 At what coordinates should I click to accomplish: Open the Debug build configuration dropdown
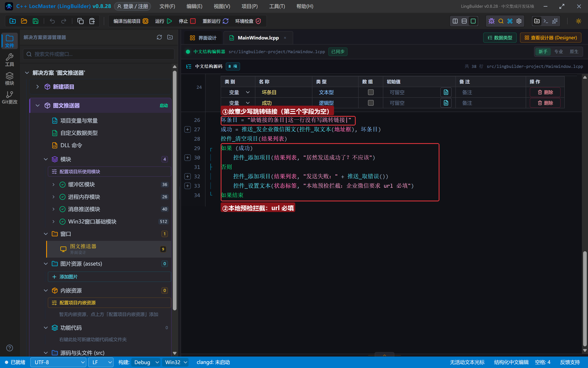pos(146,362)
